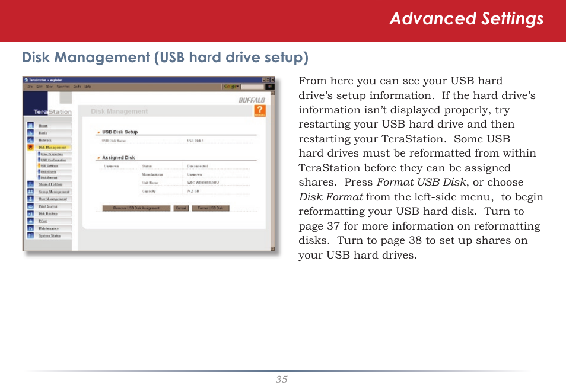Viewport: 566px width, 392px height.
Task: Open the Favorites menu in the browser
Action: pyautogui.click(x=63, y=87)
